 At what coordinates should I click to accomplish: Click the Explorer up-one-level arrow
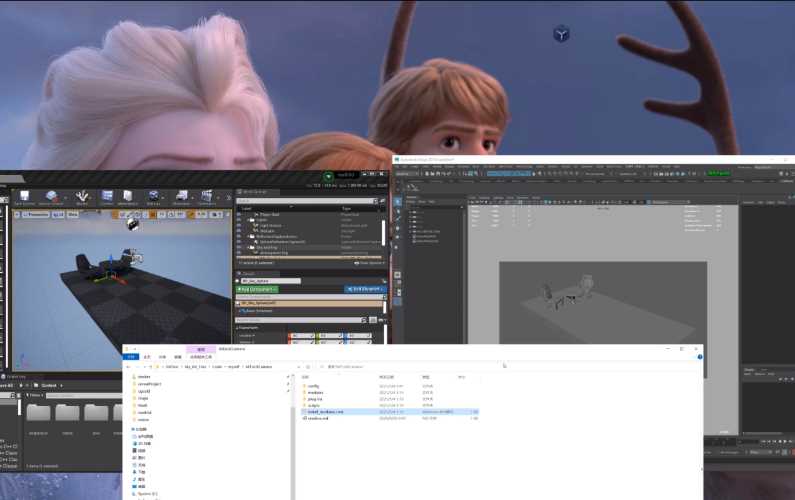click(x=151, y=367)
